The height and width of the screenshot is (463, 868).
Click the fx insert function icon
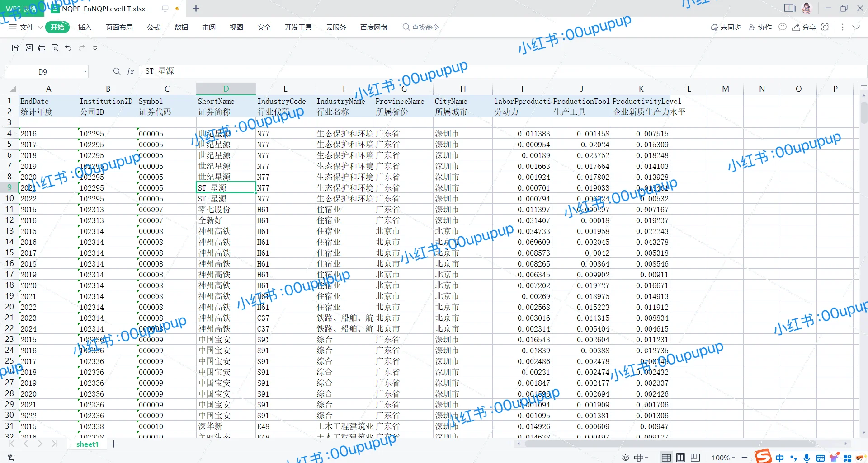(130, 71)
